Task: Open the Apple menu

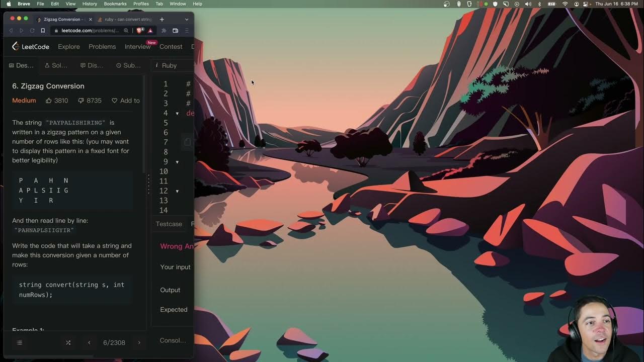Action: coord(9,4)
